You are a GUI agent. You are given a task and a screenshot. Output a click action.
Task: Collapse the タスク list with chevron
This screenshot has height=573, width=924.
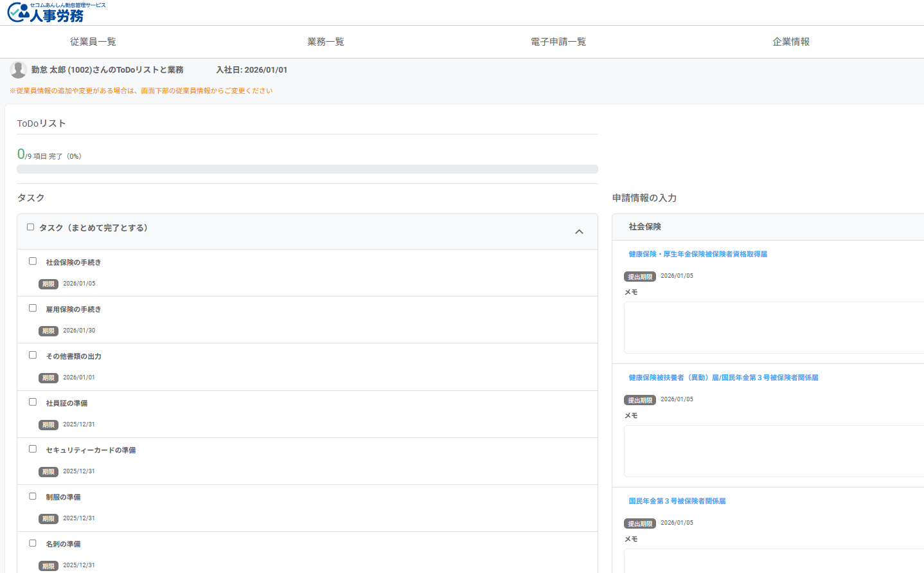pyautogui.click(x=579, y=232)
